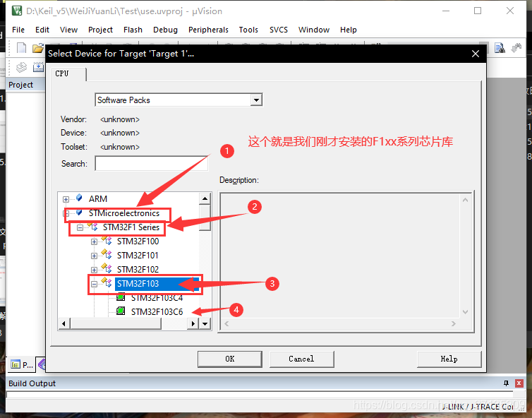This screenshot has height=418, width=532.
Task: Click the STM32F1 Series family icon
Action: click(x=92, y=227)
